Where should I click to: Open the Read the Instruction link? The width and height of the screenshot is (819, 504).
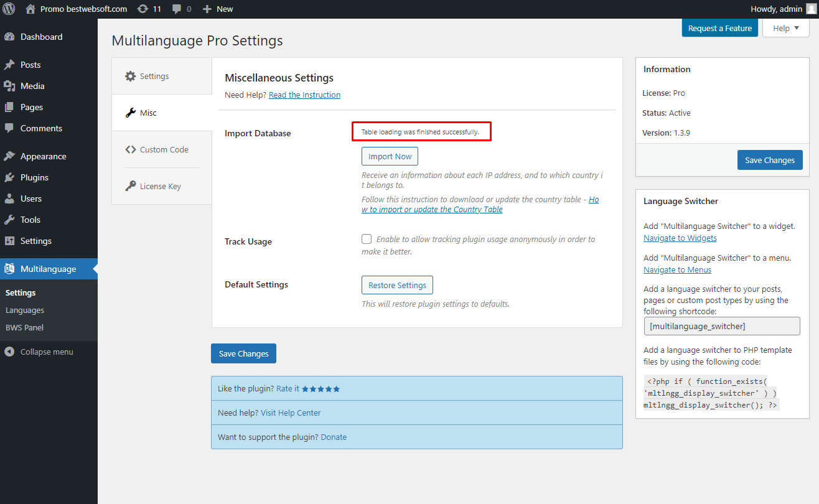click(304, 95)
